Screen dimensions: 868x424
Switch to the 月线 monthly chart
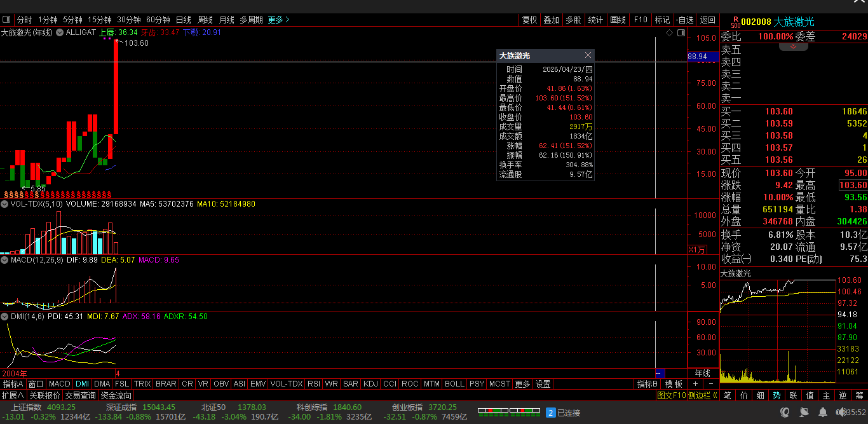click(226, 20)
